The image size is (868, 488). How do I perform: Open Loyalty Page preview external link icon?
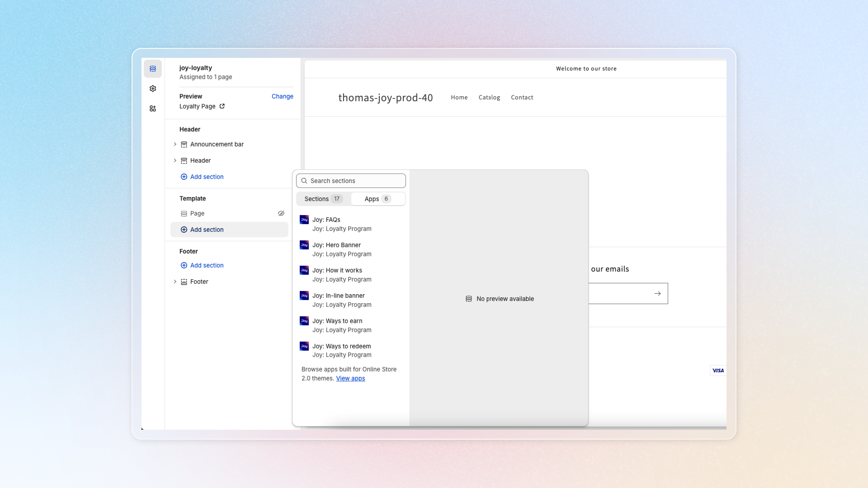(222, 106)
